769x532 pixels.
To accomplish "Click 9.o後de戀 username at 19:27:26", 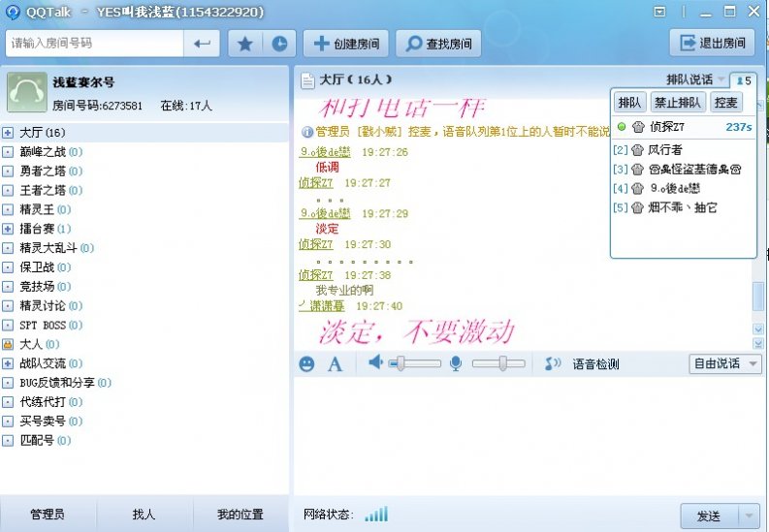I will pos(325,152).
